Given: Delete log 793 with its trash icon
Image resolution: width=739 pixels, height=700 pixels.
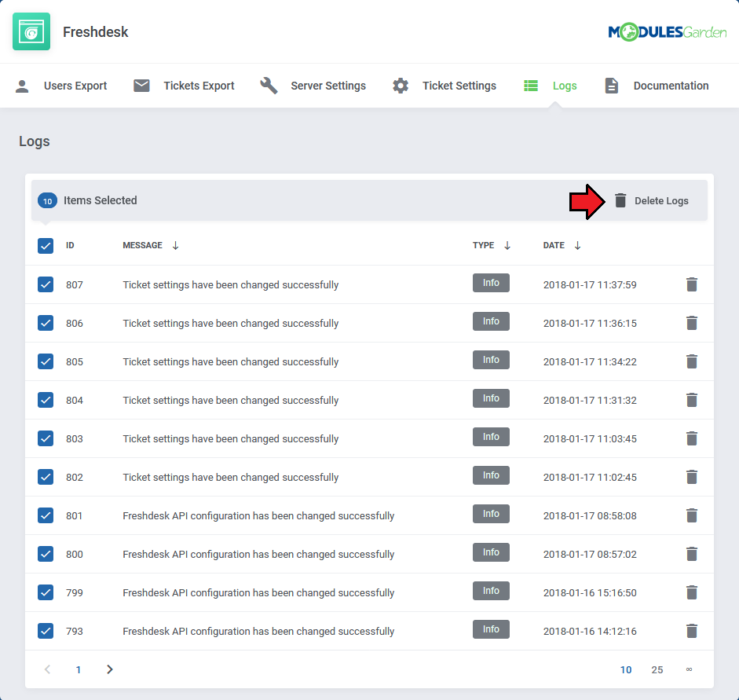Looking at the screenshot, I should [691, 631].
